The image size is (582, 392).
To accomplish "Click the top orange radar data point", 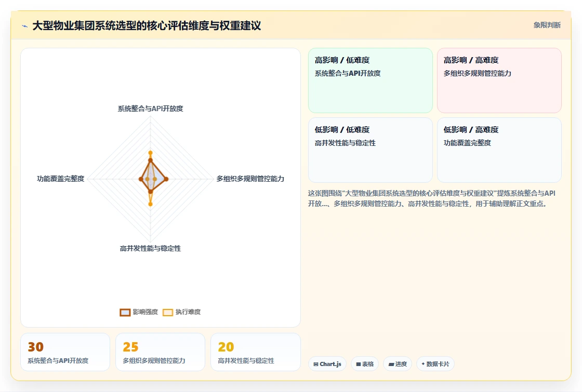I will tap(150, 153).
